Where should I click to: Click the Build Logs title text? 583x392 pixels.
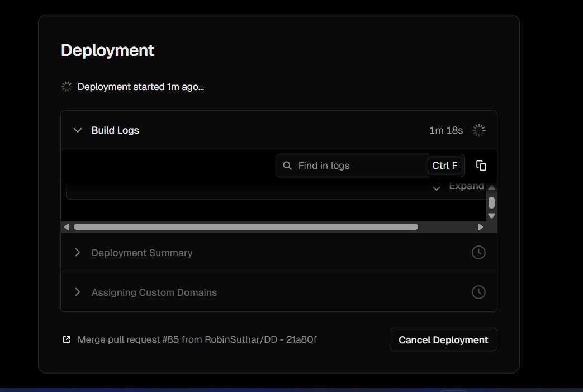click(115, 130)
